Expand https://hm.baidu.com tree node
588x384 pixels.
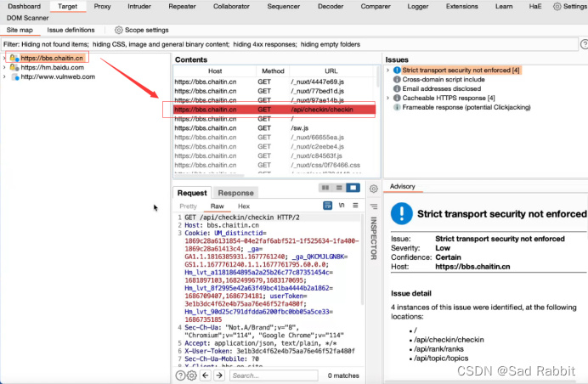(4, 67)
